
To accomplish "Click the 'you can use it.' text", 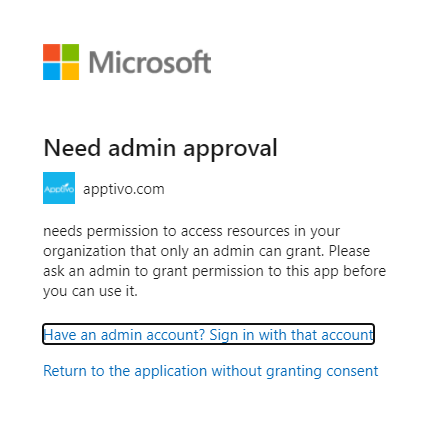I will pos(90,291).
